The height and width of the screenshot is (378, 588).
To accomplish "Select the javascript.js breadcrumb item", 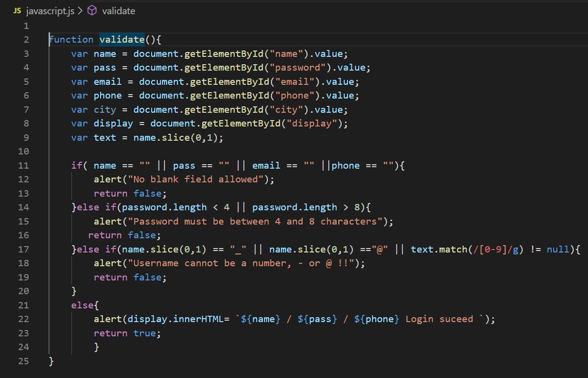I will (x=51, y=10).
